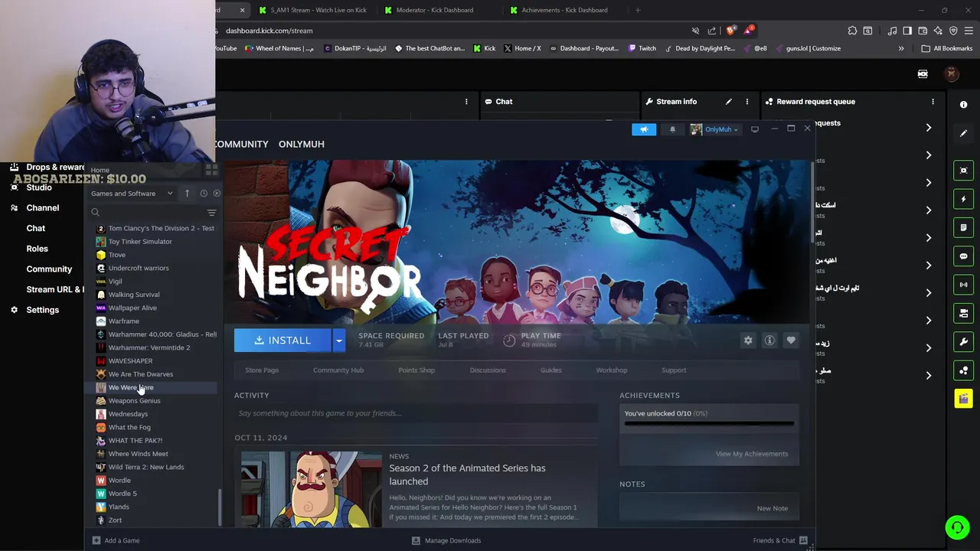Click the game info icon in Steam
Image resolution: width=980 pixels, height=551 pixels.
click(x=769, y=341)
